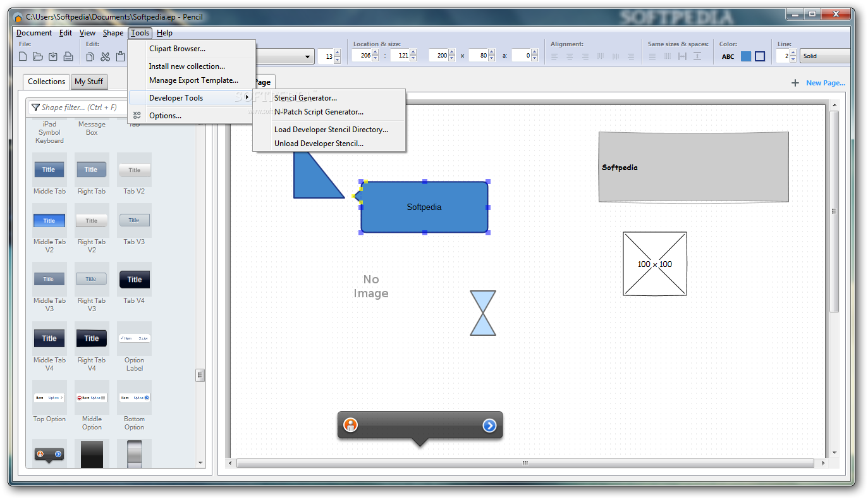Viewport: 868px width, 499px height.
Task: Open the Document menu
Action: 34,33
